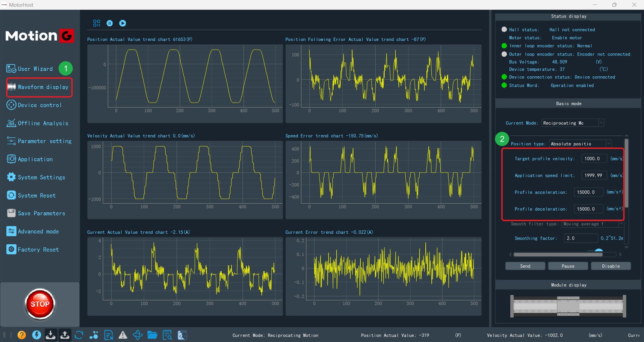Click the download parameters tray icon
Viewport: 644px width, 342px height.
point(50,335)
